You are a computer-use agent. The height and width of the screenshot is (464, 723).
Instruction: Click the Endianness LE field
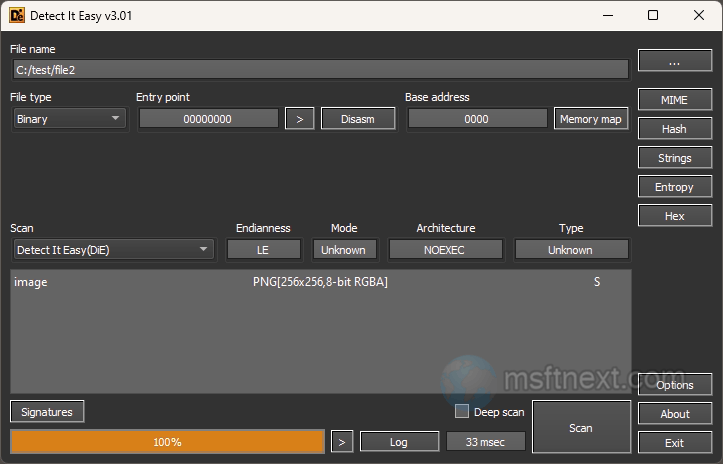pos(263,250)
